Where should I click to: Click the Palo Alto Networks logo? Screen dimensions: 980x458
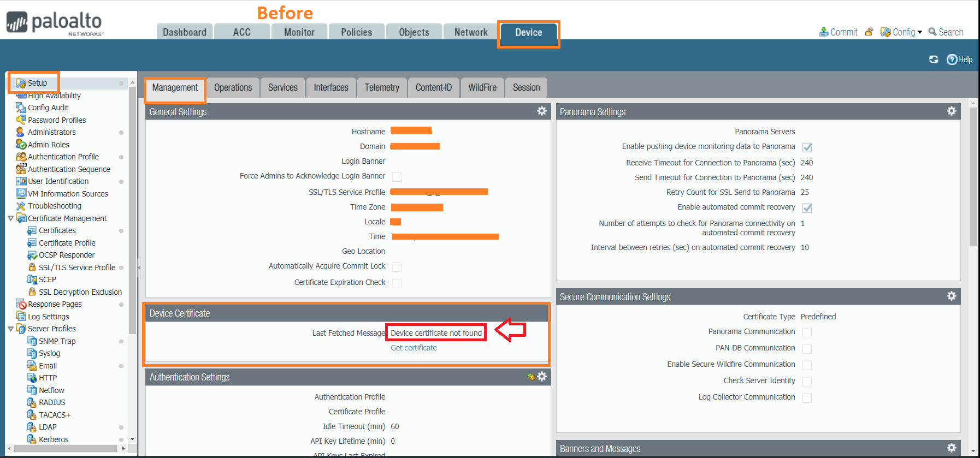(x=54, y=24)
